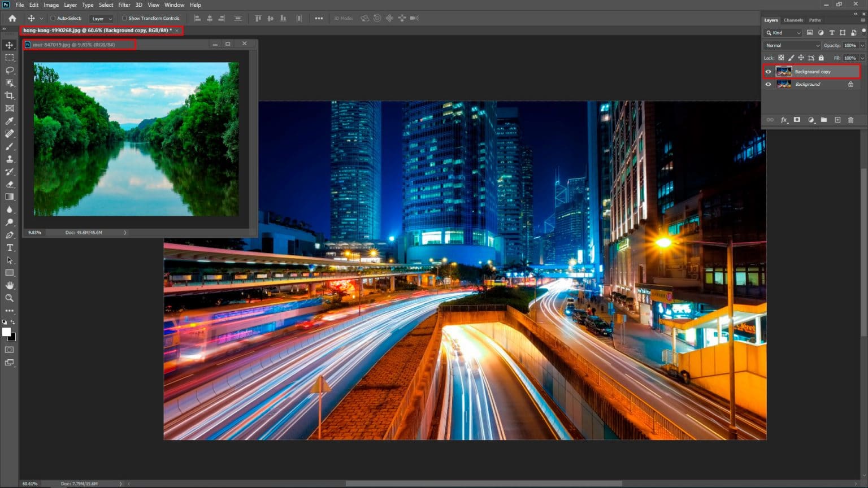Open the Add layer style (fx) menu
The height and width of the screenshot is (488, 868).
(784, 120)
